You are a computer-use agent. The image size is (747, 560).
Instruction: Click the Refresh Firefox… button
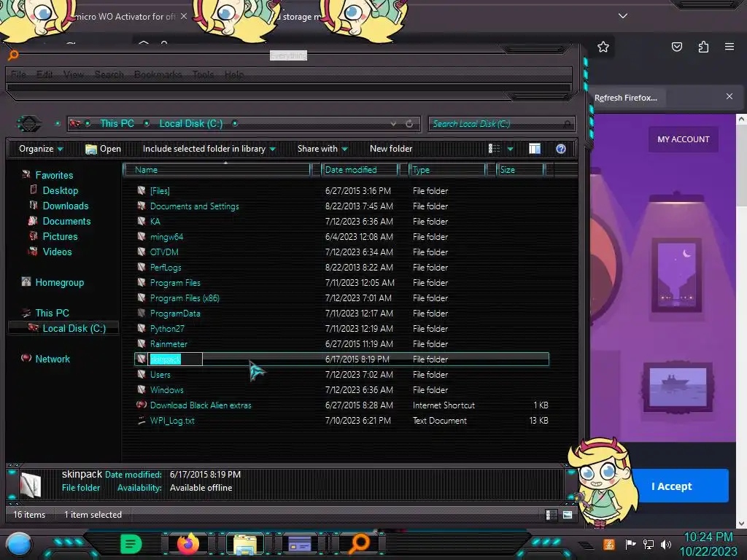click(x=625, y=98)
